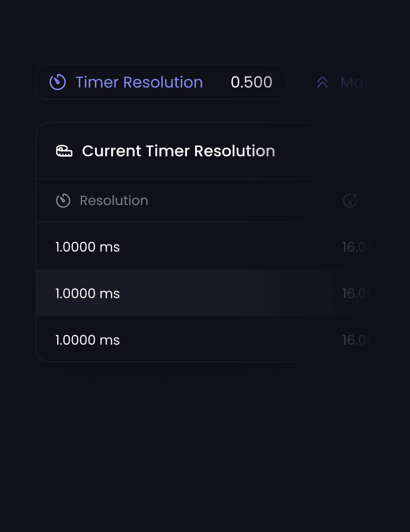
Task: Click the stopwatch icon next to Resolution header
Action: [63, 201]
